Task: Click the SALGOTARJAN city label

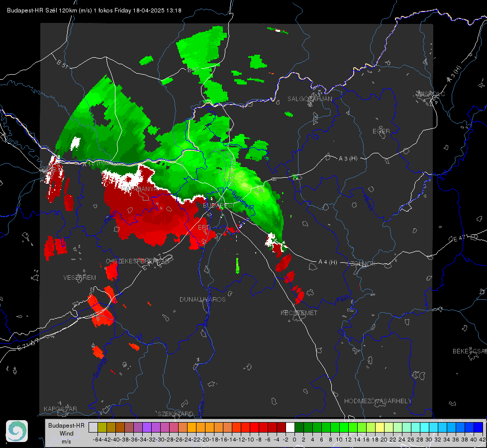Action: point(309,99)
